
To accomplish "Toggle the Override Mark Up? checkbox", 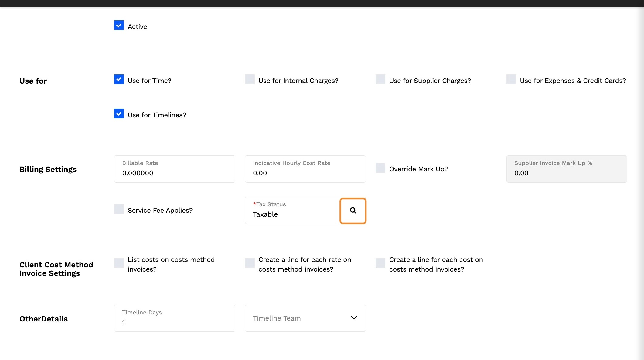I will [x=380, y=168].
